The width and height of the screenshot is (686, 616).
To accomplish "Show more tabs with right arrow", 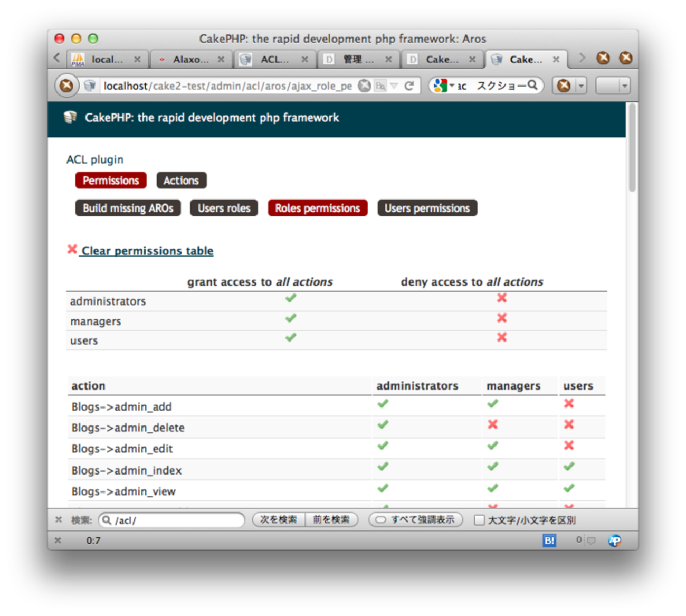I will coord(582,58).
